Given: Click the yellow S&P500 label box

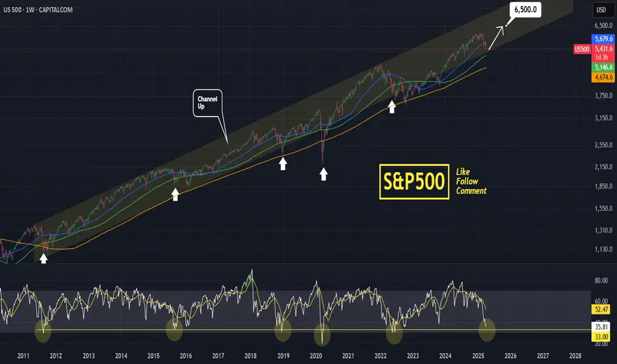Looking at the screenshot, I should pyautogui.click(x=414, y=182).
